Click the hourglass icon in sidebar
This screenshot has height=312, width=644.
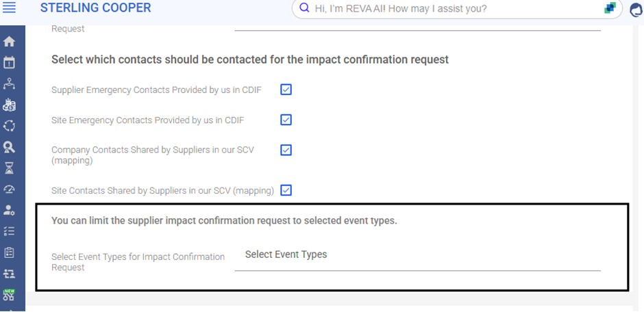pyautogui.click(x=10, y=168)
